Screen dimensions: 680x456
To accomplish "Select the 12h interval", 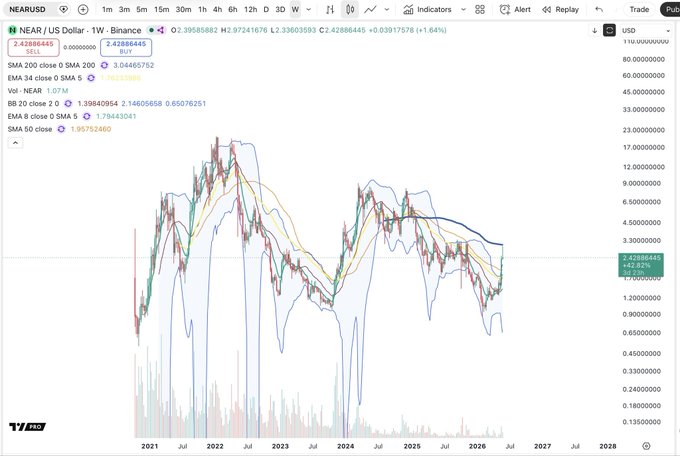I will 251,9.
